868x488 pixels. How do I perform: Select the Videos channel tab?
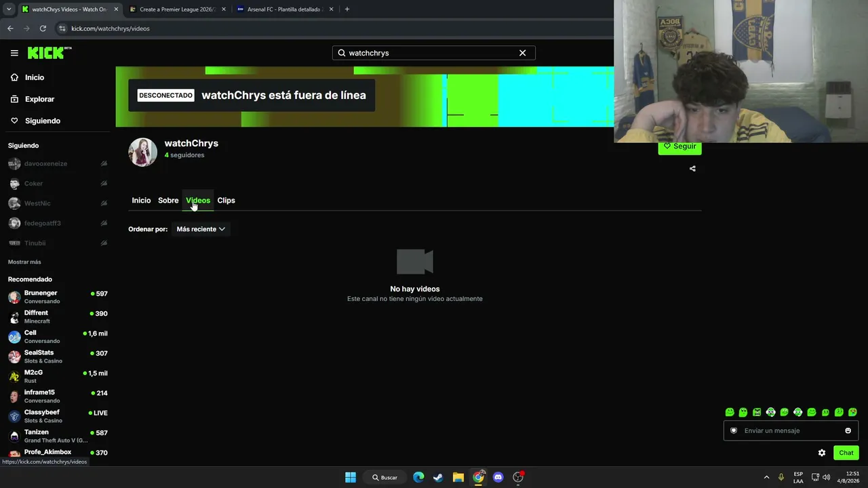(x=198, y=201)
